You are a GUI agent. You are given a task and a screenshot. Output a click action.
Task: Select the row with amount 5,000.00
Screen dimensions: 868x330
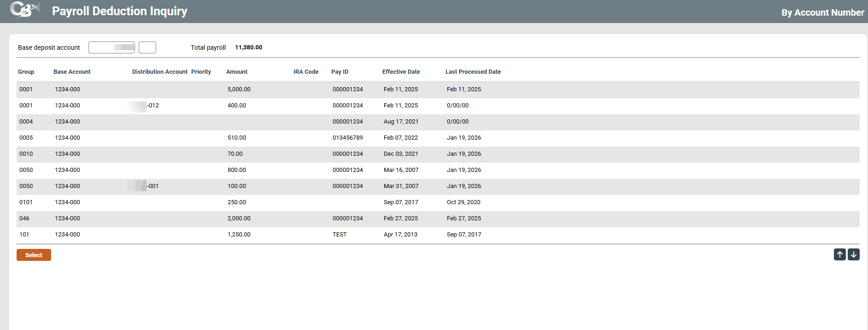239,89
